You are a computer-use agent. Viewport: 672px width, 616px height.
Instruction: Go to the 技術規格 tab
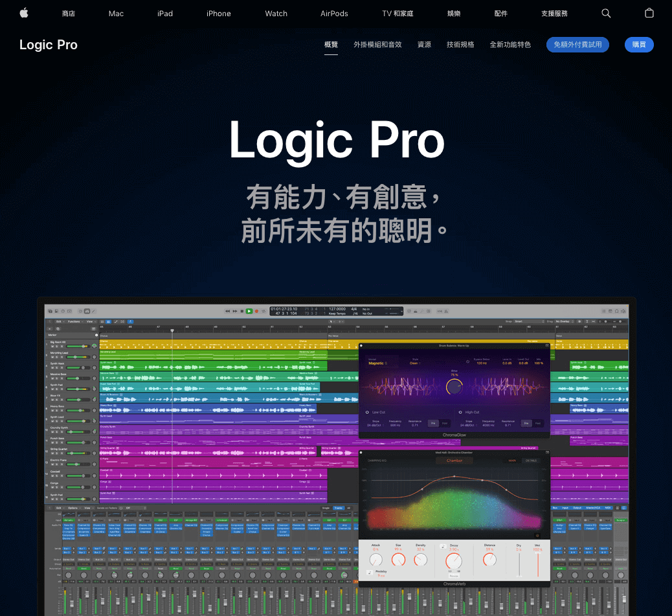pos(460,45)
